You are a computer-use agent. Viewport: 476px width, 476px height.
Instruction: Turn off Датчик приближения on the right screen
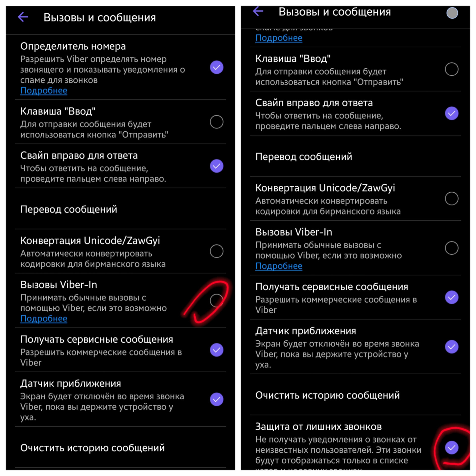tap(451, 347)
